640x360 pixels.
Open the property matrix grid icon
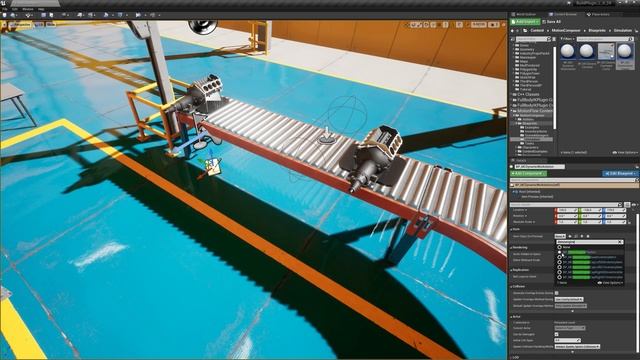point(627,205)
